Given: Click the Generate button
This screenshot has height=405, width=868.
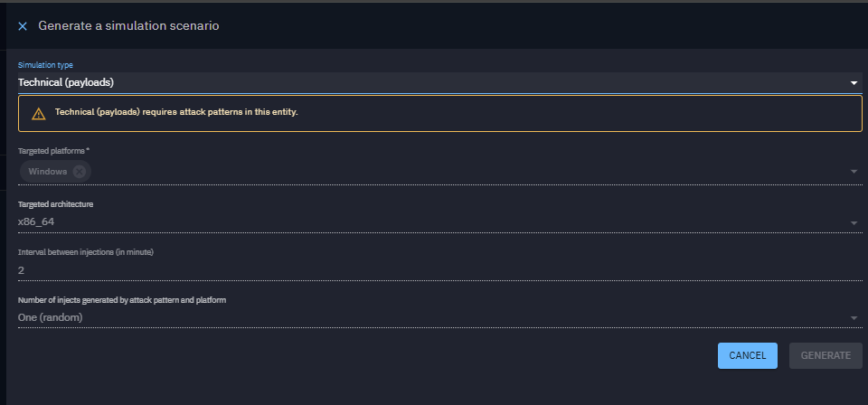Looking at the screenshot, I should (825, 355).
